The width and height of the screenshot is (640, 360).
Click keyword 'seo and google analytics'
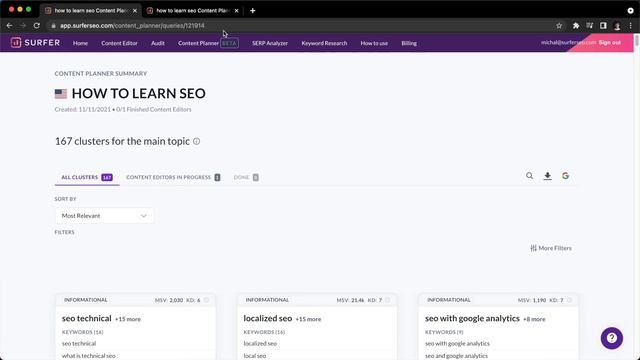[x=456, y=356]
